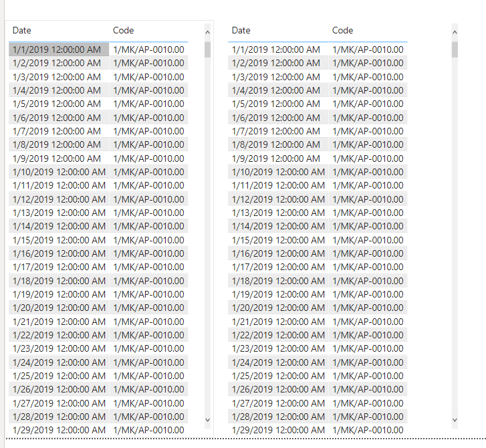Viewport: 486px width, 448px height.
Task: Click Code cell of 1/10/2019 row, right table
Action: pos(368,172)
